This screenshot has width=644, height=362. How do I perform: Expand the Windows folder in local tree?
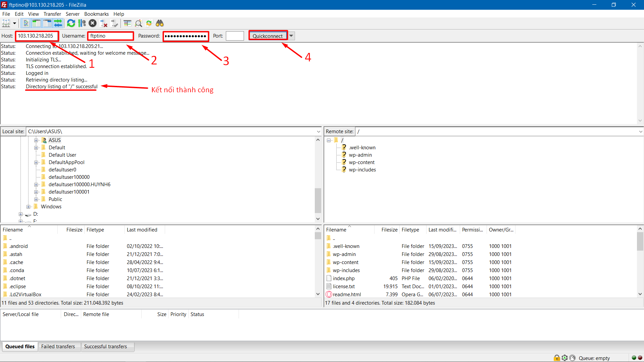click(x=28, y=207)
